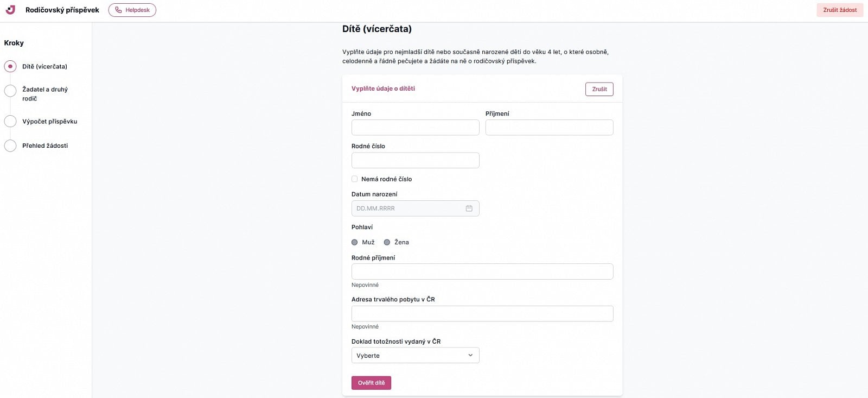Select the Muž radio button
868x398 pixels.
click(355, 242)
